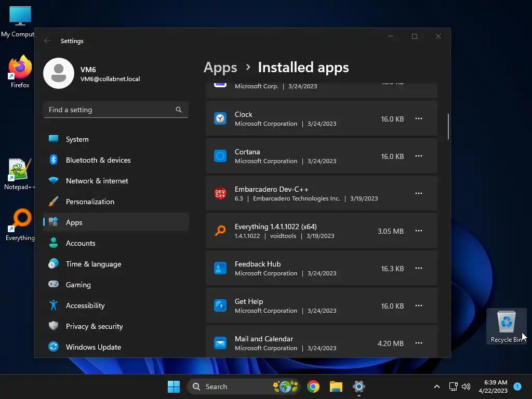Open more options for Mail and Calendar
Screen dimensions: 532x399
[x=419, y=343]
